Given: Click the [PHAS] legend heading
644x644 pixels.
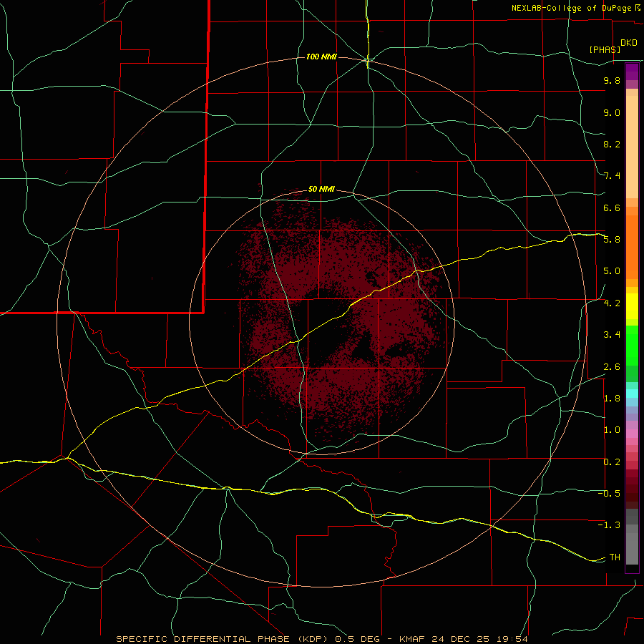Looking at the screenshot, I should tap(605, 49).
